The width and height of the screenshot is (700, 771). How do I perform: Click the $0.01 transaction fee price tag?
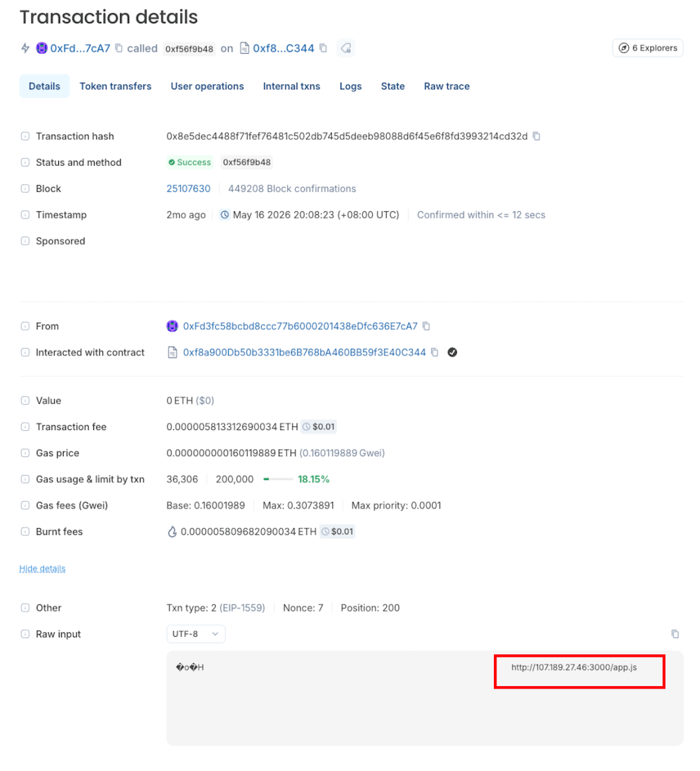tap(319, 427)
